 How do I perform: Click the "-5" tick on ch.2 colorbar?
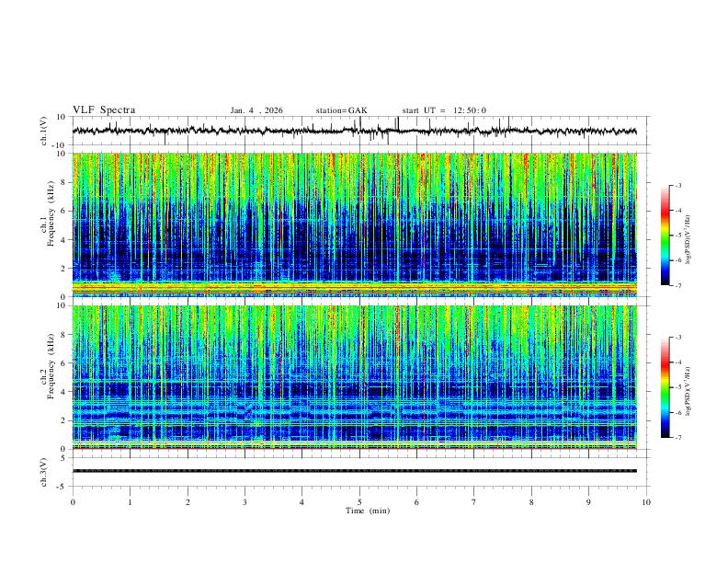[678, 387]
